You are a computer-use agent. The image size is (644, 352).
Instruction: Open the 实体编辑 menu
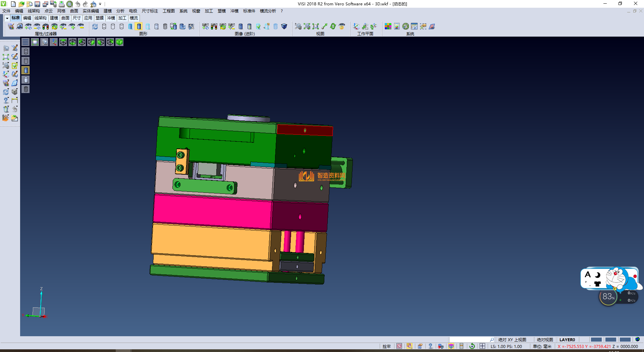click(91, 11)
